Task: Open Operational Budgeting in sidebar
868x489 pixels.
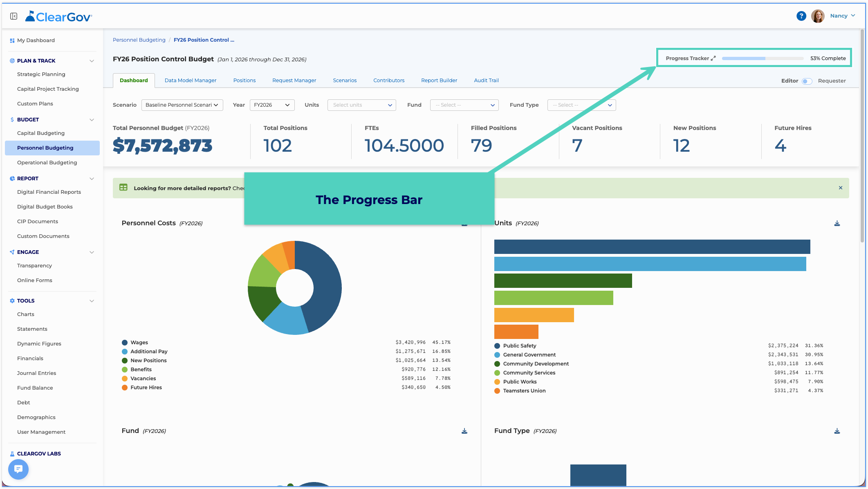Action: pos(47,163)
